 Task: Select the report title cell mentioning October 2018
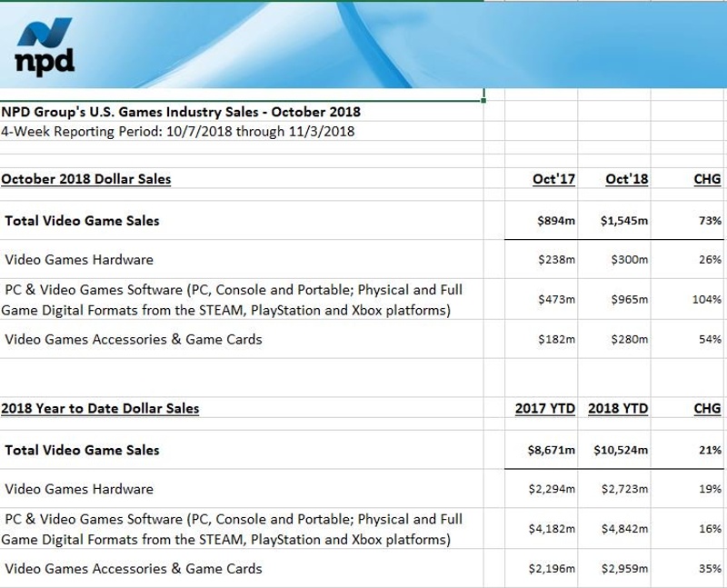point(181,112)
